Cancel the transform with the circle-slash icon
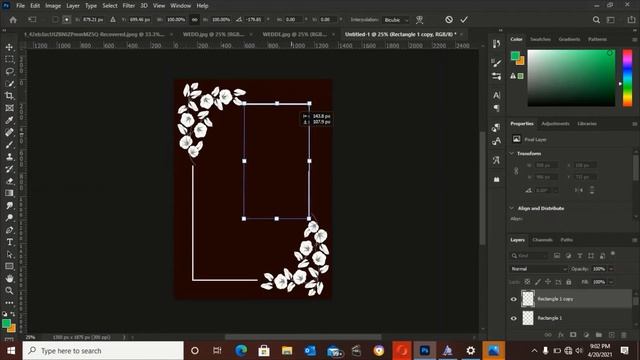The image size is (640, 360). pyautogui.click(x=449, y=20)
